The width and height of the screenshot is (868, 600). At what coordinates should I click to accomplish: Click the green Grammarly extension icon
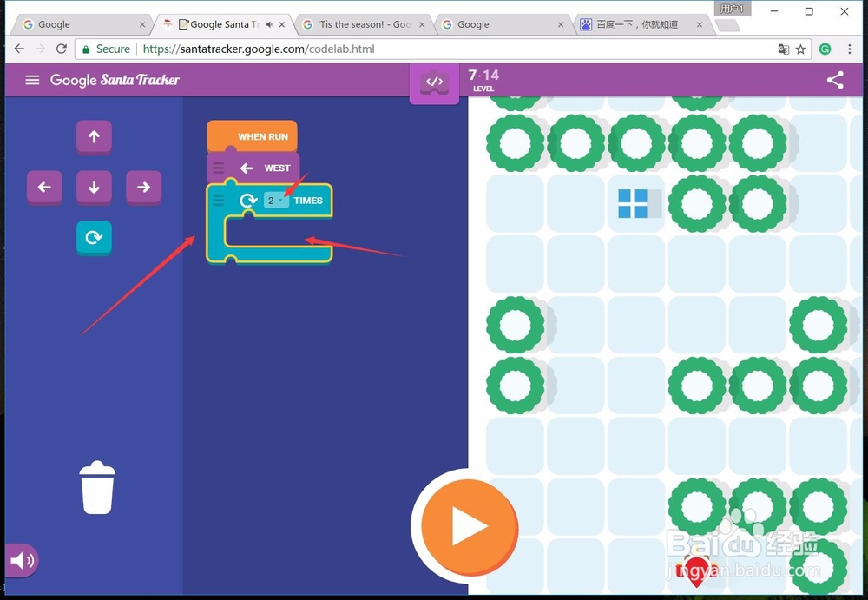(825, 49)
